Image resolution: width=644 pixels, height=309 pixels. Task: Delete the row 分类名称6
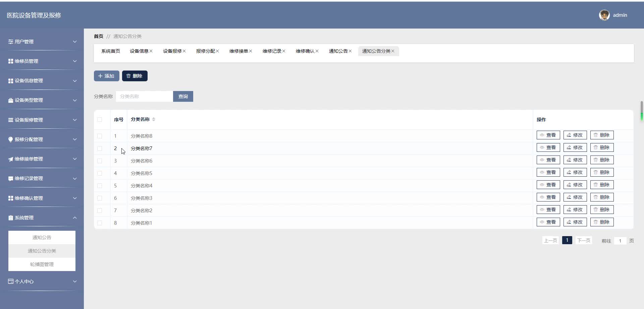point(602,160)
